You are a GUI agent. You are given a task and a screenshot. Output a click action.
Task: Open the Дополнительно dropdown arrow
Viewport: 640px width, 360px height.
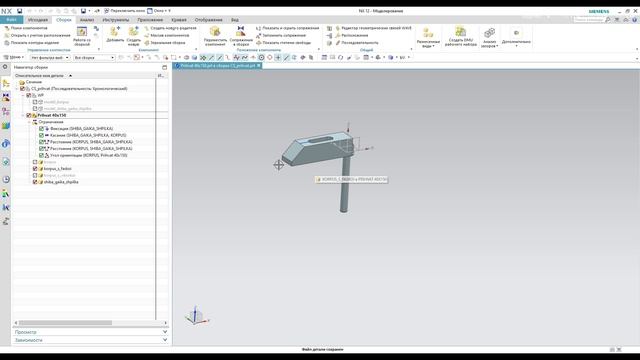[516, 46]
